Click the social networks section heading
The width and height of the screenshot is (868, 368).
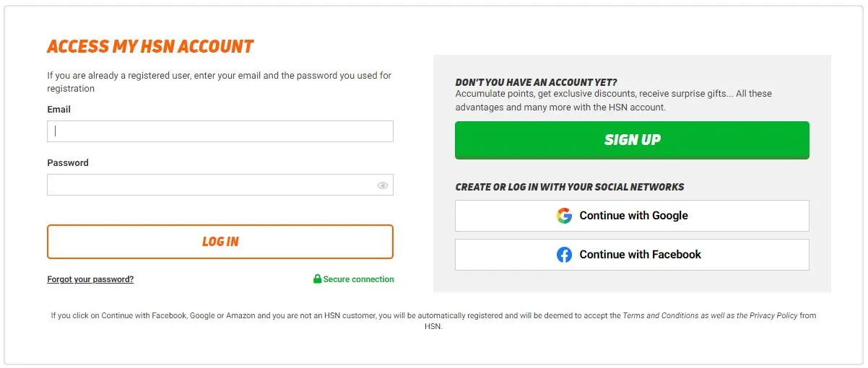569,187
